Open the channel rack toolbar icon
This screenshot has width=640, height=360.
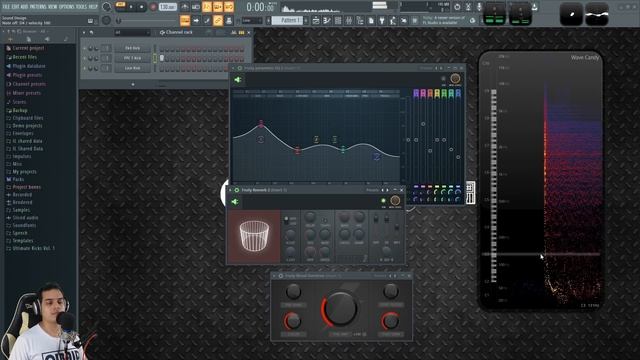[338, 20]
